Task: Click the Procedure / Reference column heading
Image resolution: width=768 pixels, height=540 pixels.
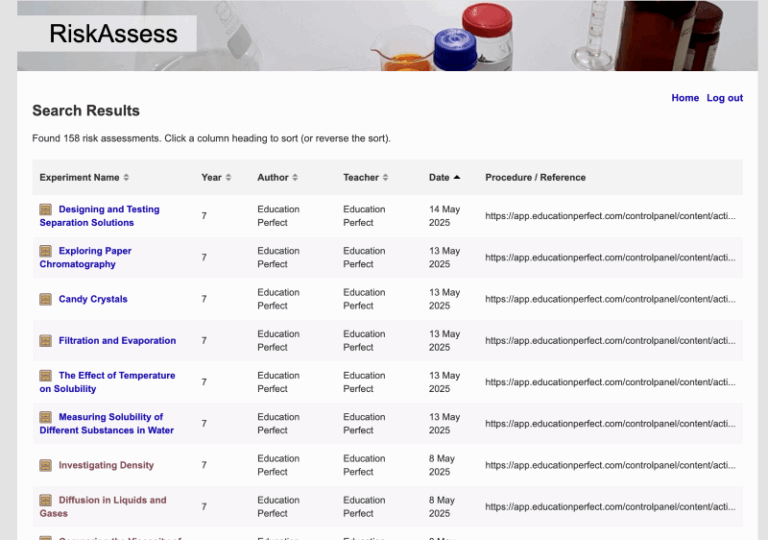Action: click(x=535, y=178)
